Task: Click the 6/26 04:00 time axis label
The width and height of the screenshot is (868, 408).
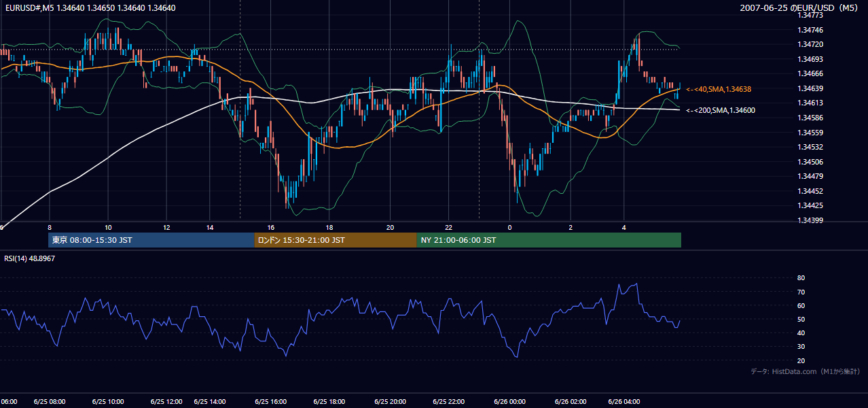Action: coord(623,402)
